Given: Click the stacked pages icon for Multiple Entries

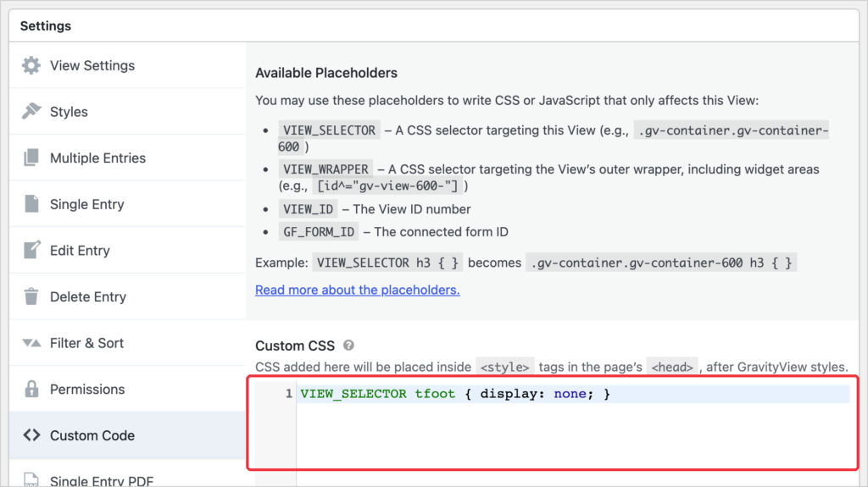Looking at the screenshot, I should click(31, 158).
